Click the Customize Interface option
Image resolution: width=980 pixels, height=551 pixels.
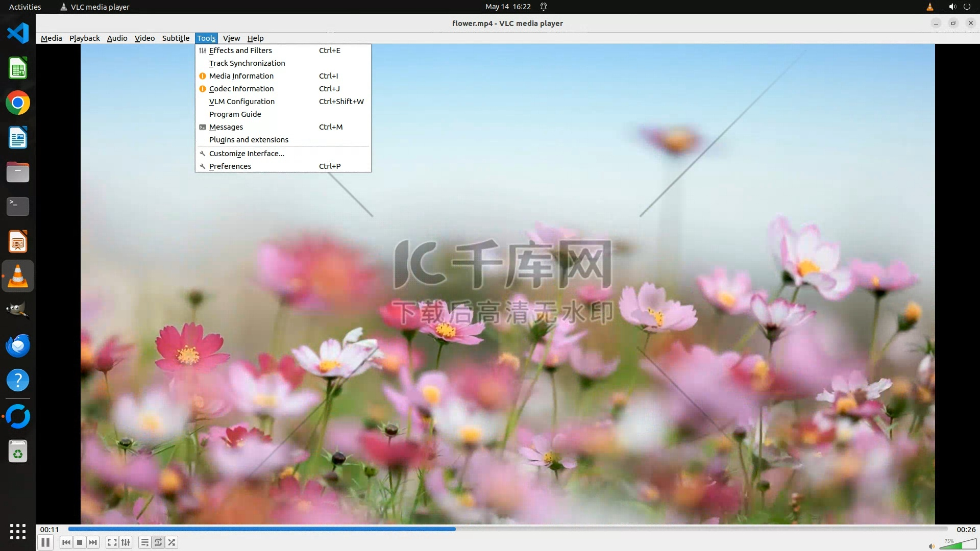point(247,154)
